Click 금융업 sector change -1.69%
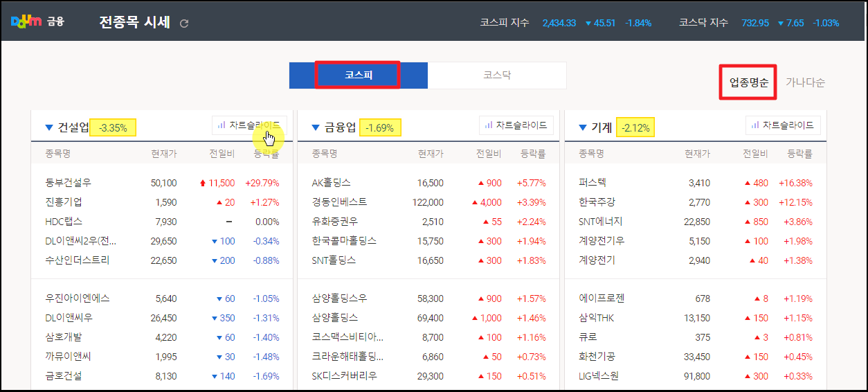 (379, 127)
